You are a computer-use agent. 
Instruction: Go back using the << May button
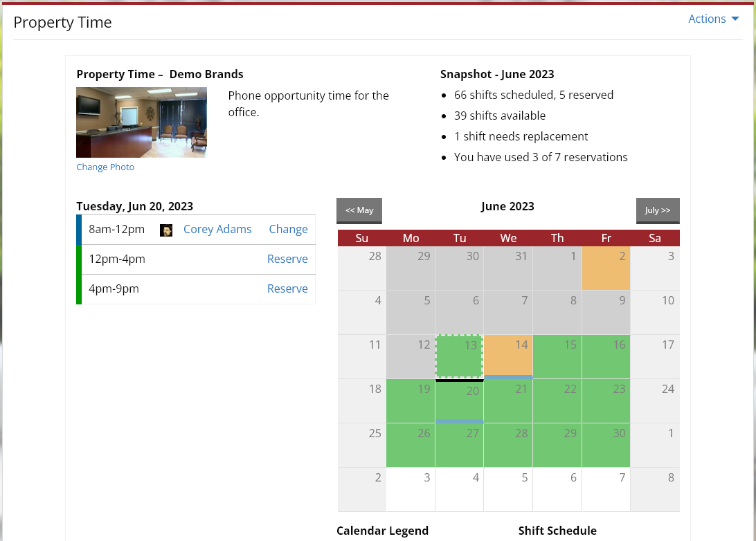pyautogui.click(x=359, y=210)
